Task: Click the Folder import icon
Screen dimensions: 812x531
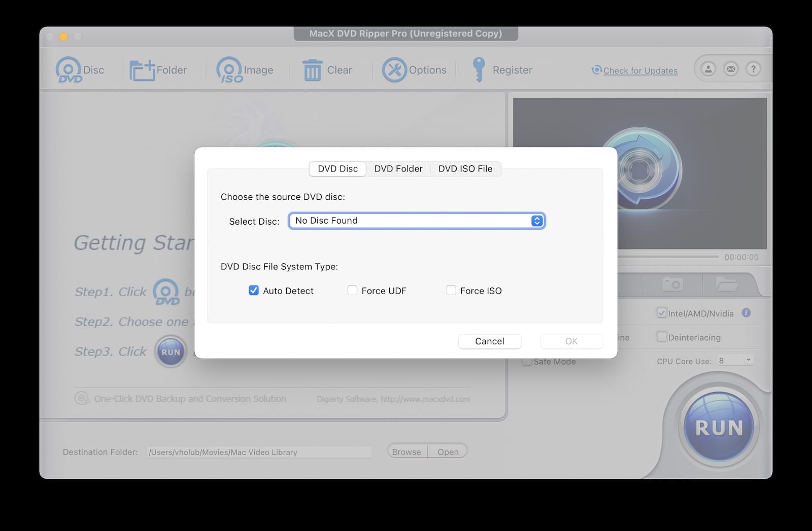Action: click(x=142, y=70)
